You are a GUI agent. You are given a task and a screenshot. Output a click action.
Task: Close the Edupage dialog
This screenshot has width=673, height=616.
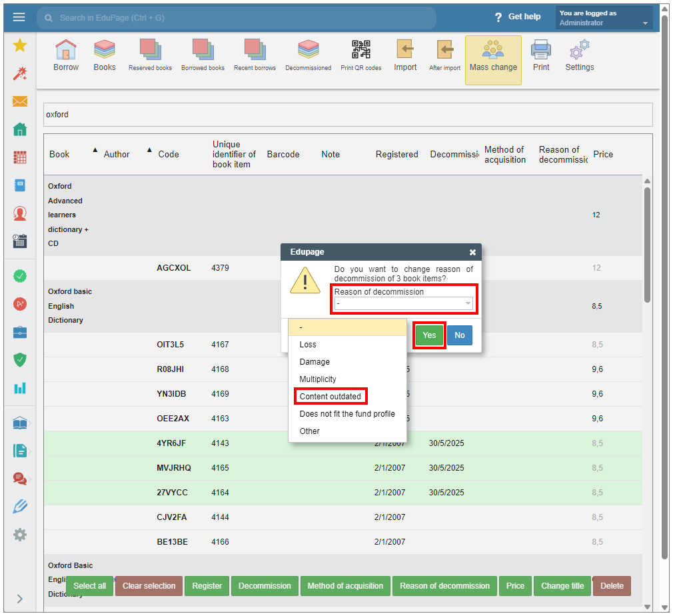pos(472,253)
